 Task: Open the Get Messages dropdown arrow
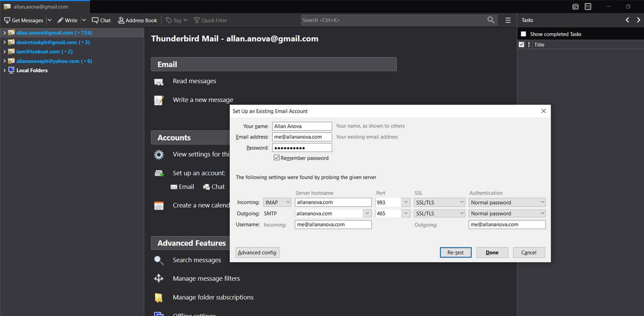click(x=49, y=20)
